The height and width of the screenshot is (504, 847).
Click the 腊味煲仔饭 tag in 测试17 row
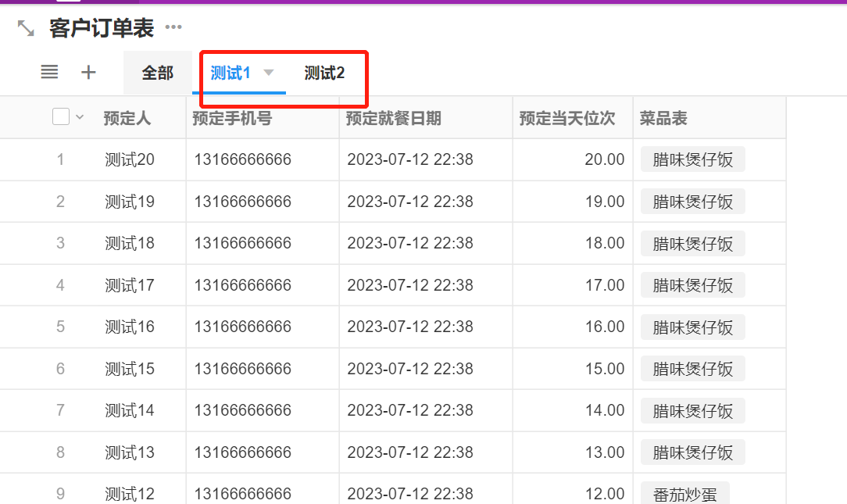pos(693,285)
